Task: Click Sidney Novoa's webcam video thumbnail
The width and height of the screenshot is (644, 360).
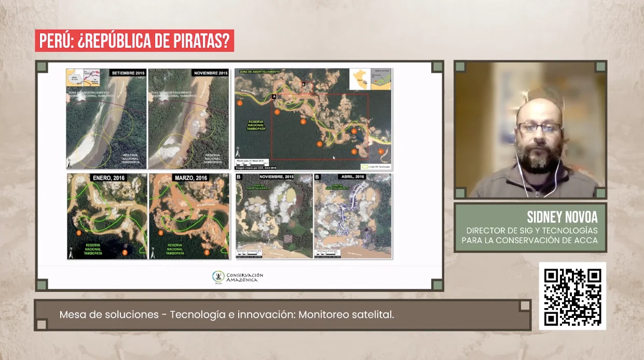Action: [531, 129]
